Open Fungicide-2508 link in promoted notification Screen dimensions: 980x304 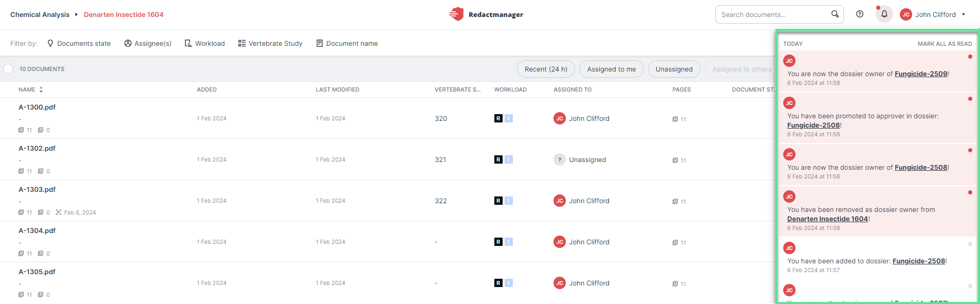click(x=813, y=125)
